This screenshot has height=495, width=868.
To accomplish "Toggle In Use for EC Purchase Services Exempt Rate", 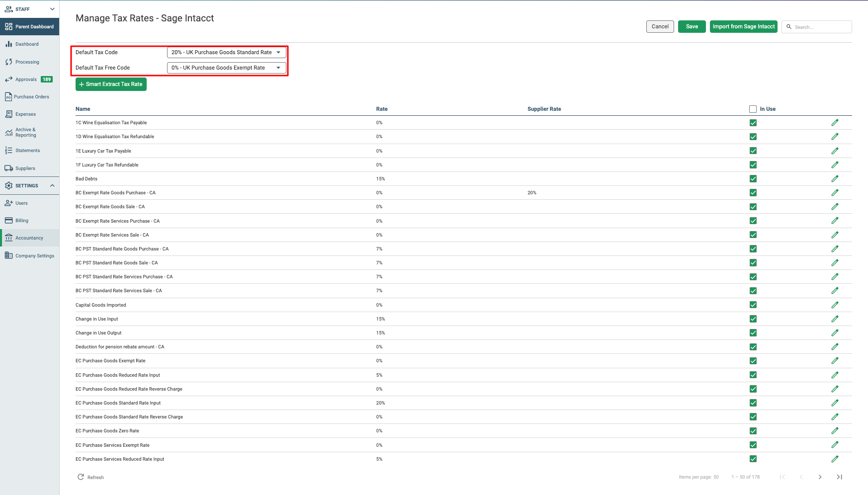I will click(x=753, y=445).
